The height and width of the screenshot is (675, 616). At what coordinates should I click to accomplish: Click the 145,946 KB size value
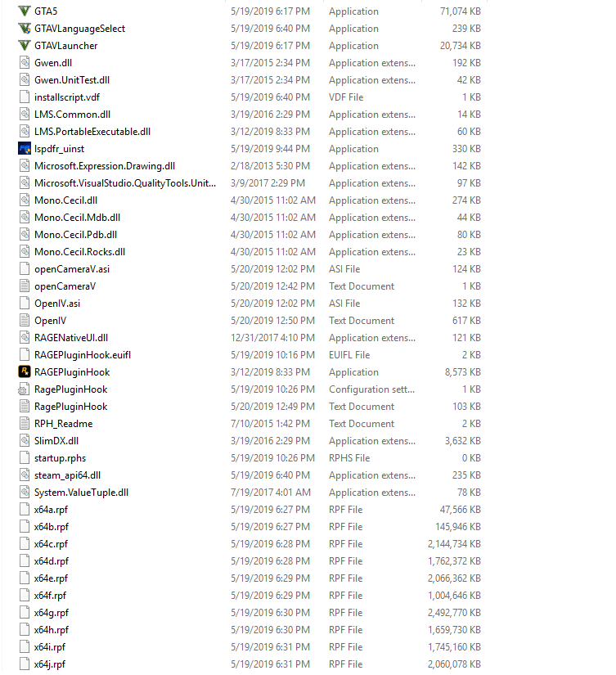click(458, 527)
